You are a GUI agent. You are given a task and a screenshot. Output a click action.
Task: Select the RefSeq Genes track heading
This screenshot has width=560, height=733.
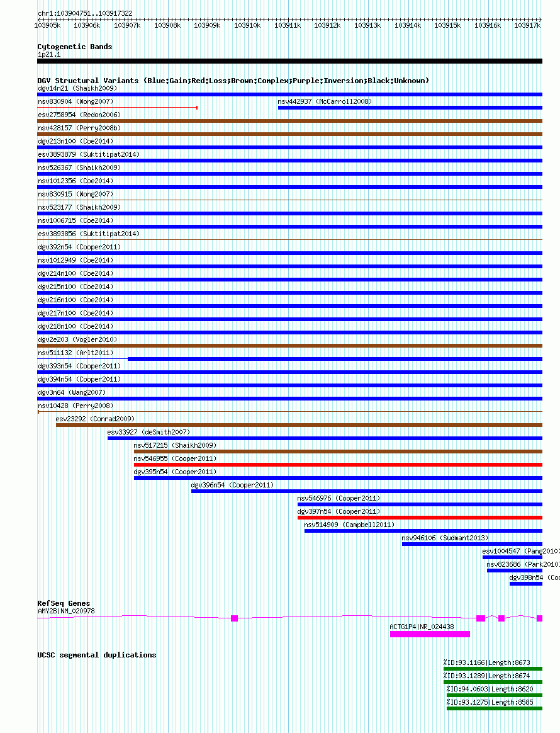coord(64,603)
